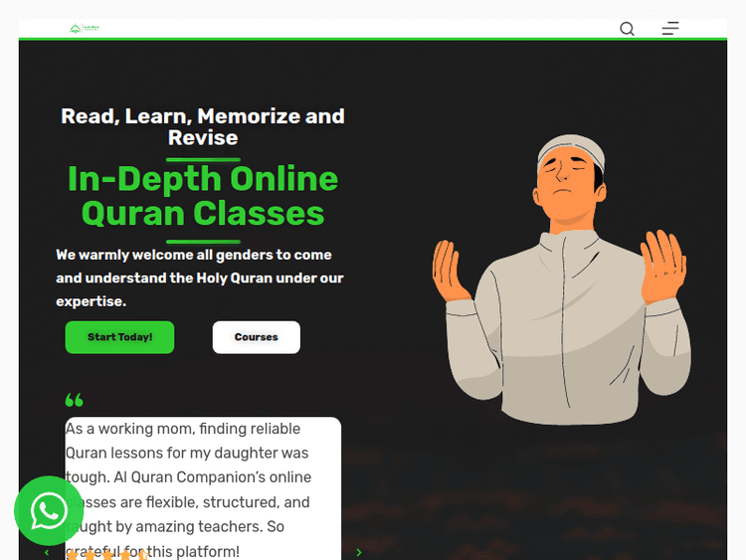Click the green header border strip
Image resolution: width=746 pixels, height=560 pixels.
(373, 39)
